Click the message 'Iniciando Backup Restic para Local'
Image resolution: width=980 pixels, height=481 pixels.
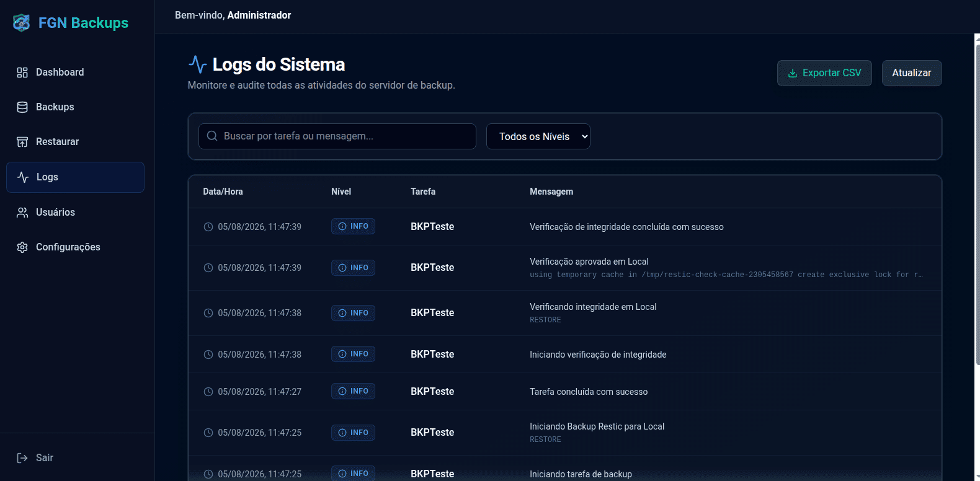click(597, 426)
